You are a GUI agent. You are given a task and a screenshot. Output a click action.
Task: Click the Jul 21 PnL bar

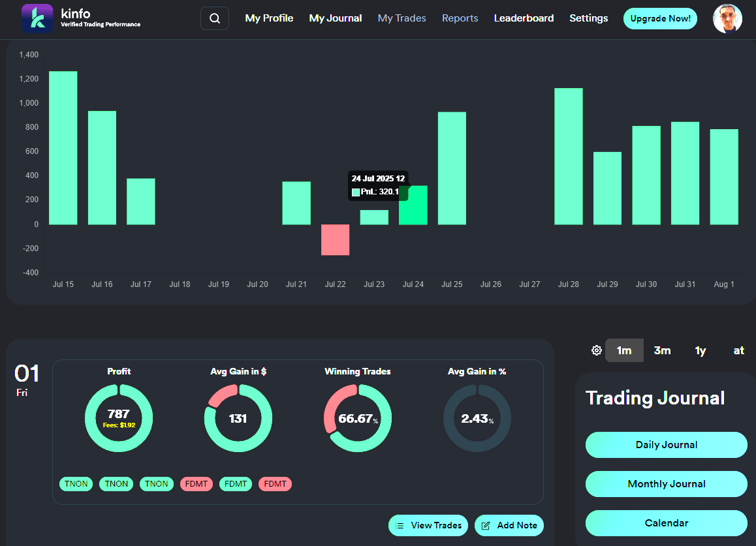point(296,203)
